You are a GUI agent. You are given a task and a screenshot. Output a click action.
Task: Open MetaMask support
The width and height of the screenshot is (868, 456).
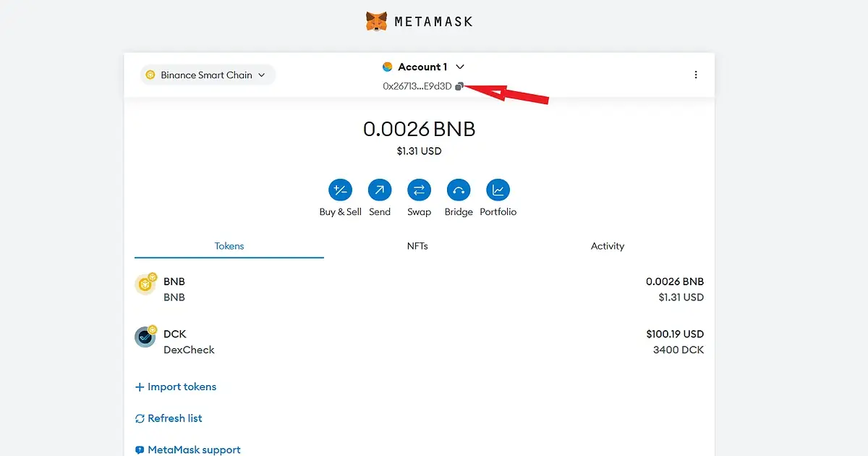(x=188, y=449)
